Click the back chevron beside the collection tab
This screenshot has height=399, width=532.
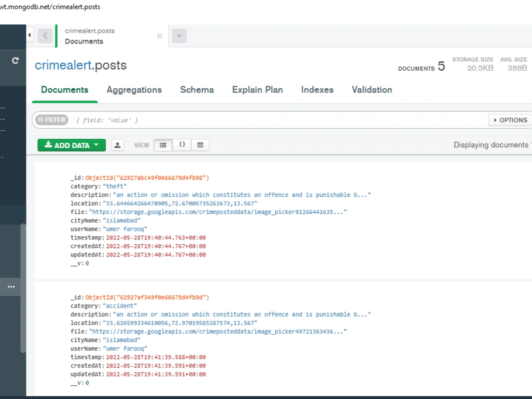click(x=46, y=36)
